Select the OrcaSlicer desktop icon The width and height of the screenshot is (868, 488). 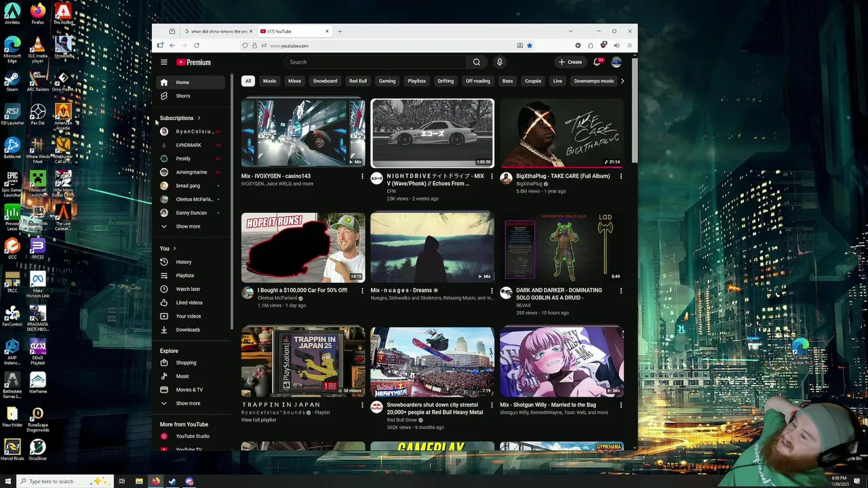click(38, 449)
